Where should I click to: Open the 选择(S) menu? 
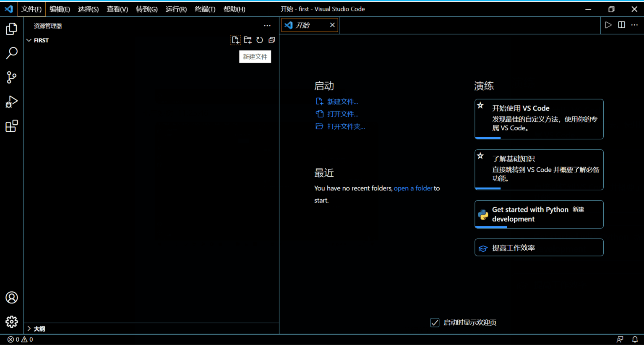[x=88, y=9]
